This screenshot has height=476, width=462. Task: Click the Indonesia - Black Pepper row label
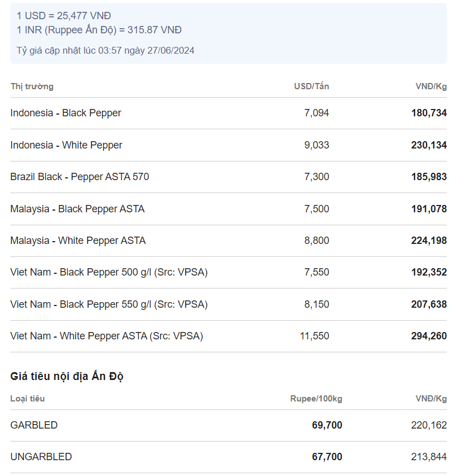pyautogui.click(x=65, y=113)
